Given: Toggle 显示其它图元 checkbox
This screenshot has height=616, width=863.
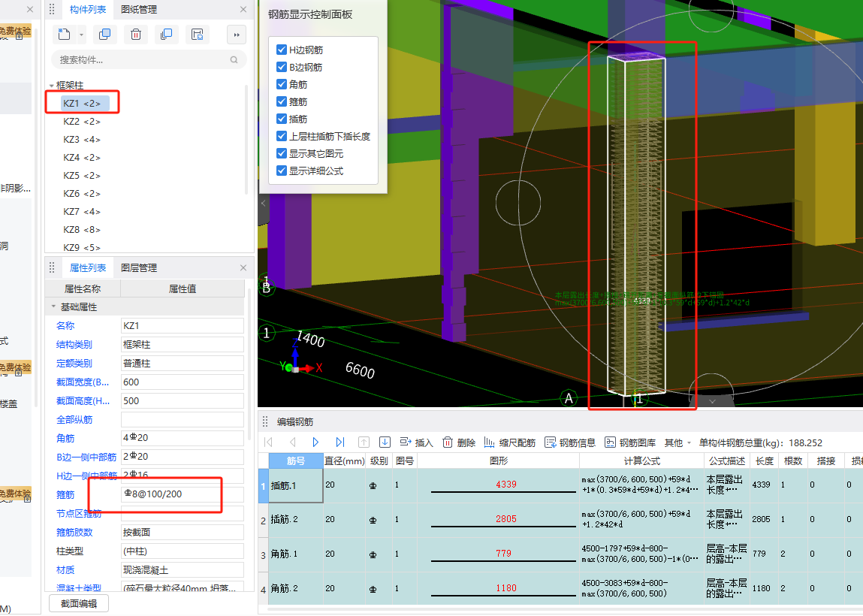Looking at the screenshot, I should (281, 153).
